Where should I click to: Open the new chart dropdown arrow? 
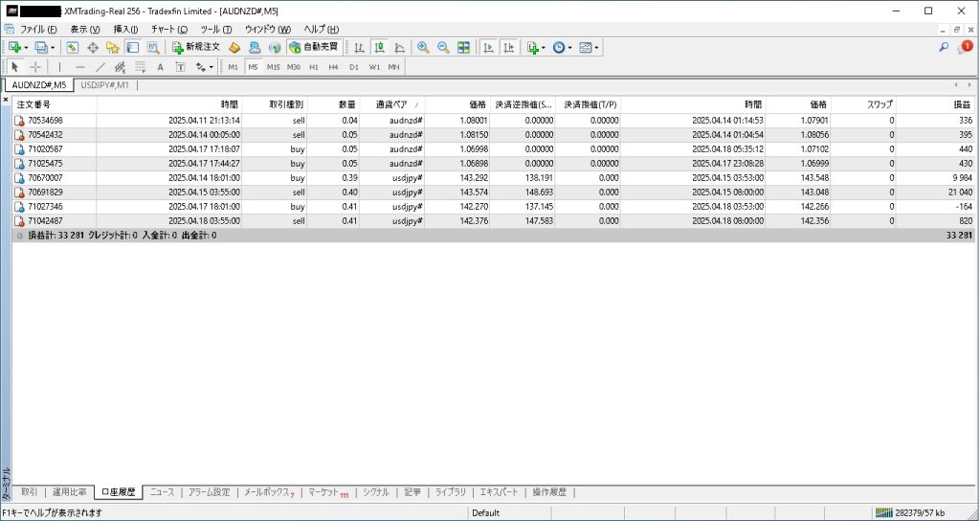[28, 47]
